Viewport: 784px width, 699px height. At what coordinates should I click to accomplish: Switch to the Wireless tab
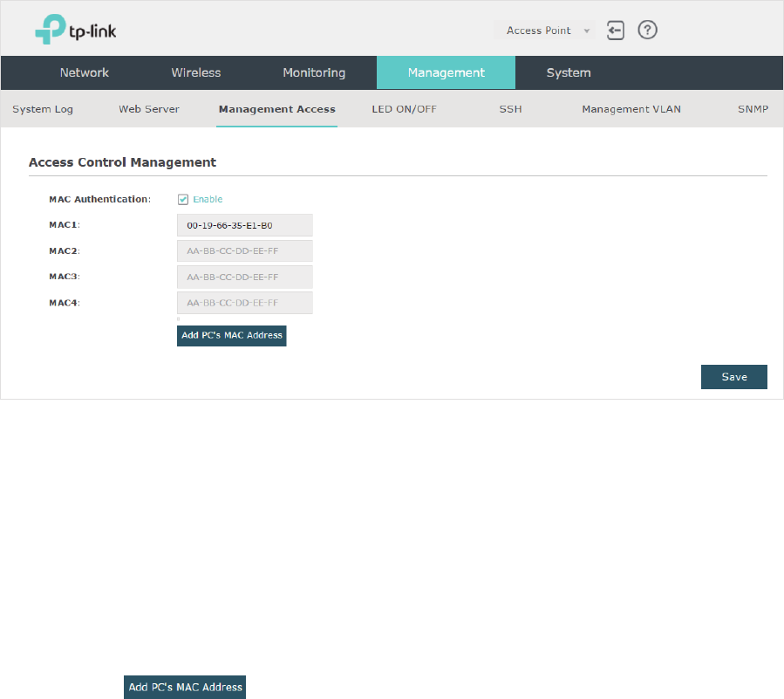(196, 72)
